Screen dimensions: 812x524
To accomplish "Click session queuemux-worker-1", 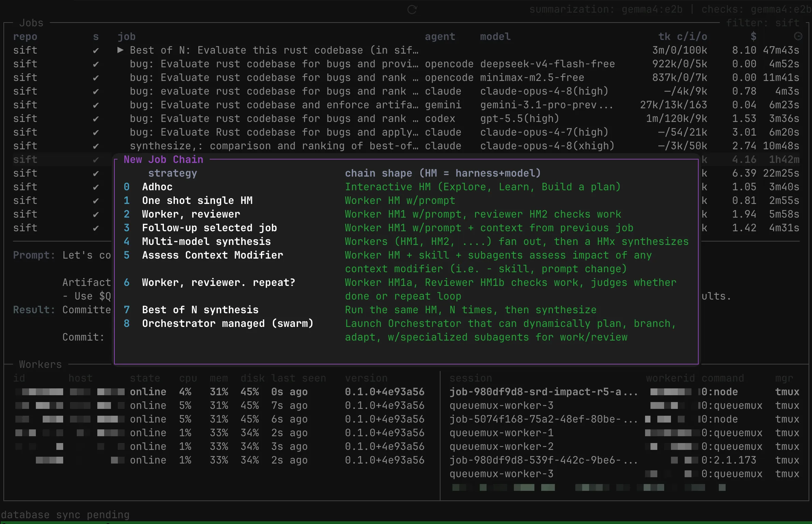I will (502, 433).
